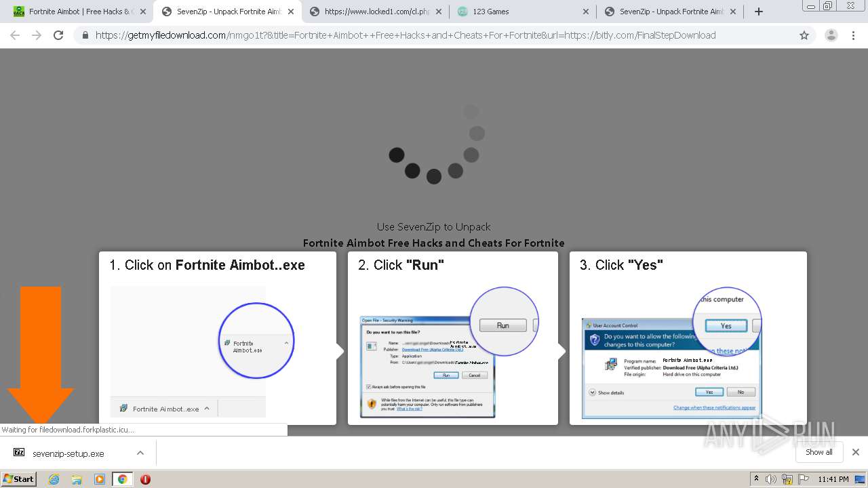868x488 pixels.
Task: Reload the current page
Action: coord(58,35)
